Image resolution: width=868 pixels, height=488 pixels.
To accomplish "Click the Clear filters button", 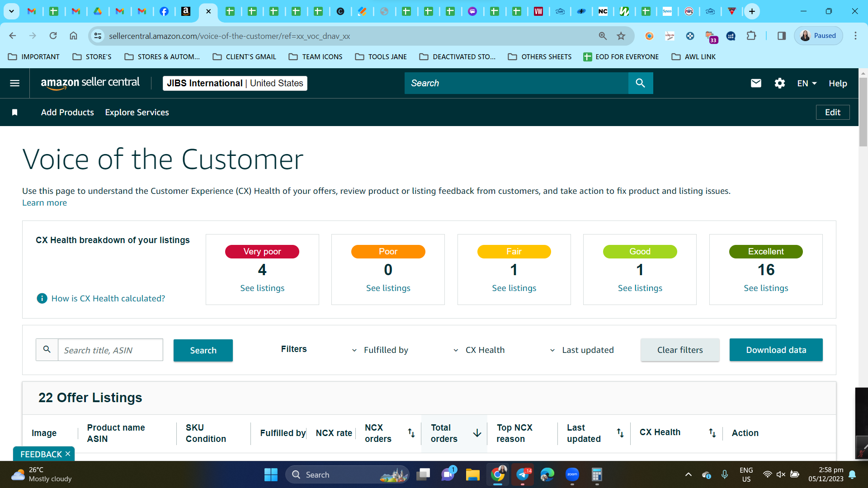I will 680,350.
